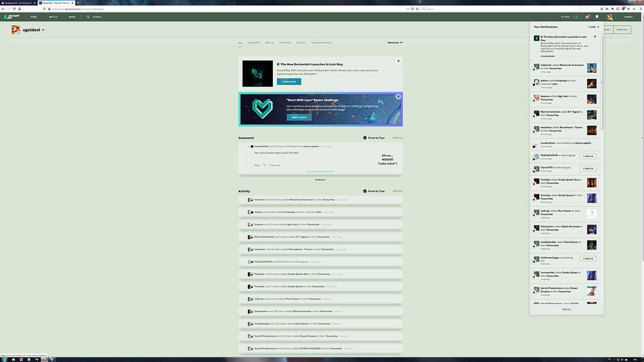Open the Home menu item
644x362 pixels.
pos(33,17)
